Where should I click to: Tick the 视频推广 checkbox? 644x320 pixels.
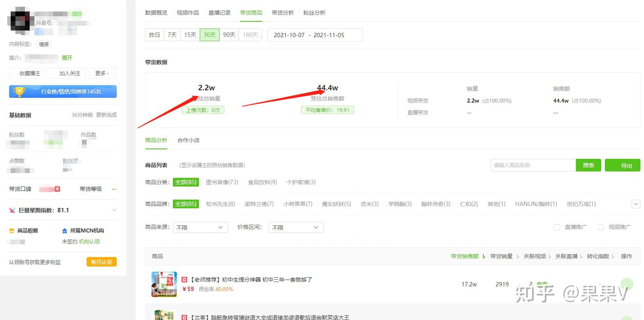[601, 227]
